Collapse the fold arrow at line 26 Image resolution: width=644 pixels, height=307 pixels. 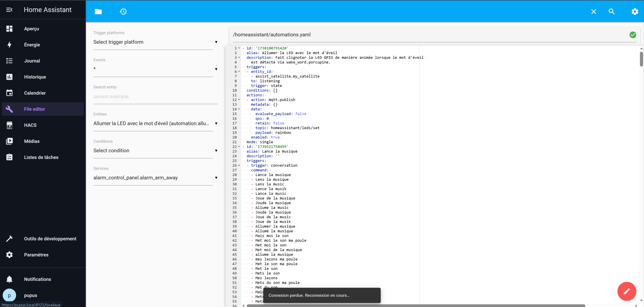pos(239,165)
